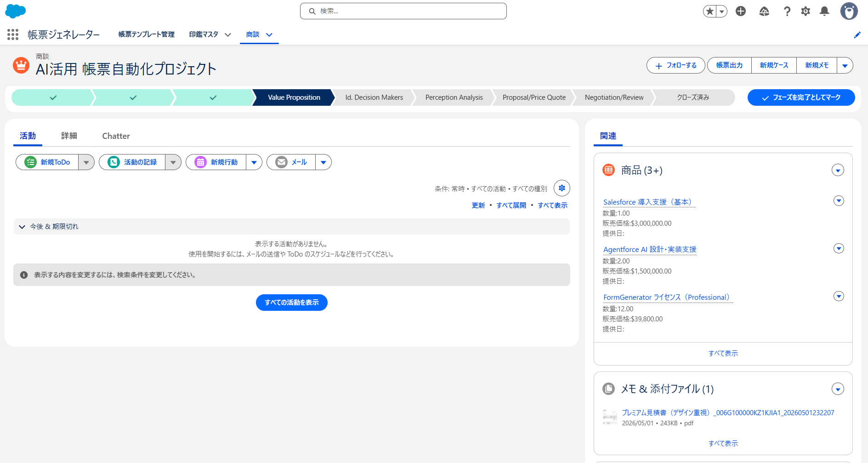Click すべて表示 link in activity timeline
This screenshot has width=868, height=463.
pos(553,206)
